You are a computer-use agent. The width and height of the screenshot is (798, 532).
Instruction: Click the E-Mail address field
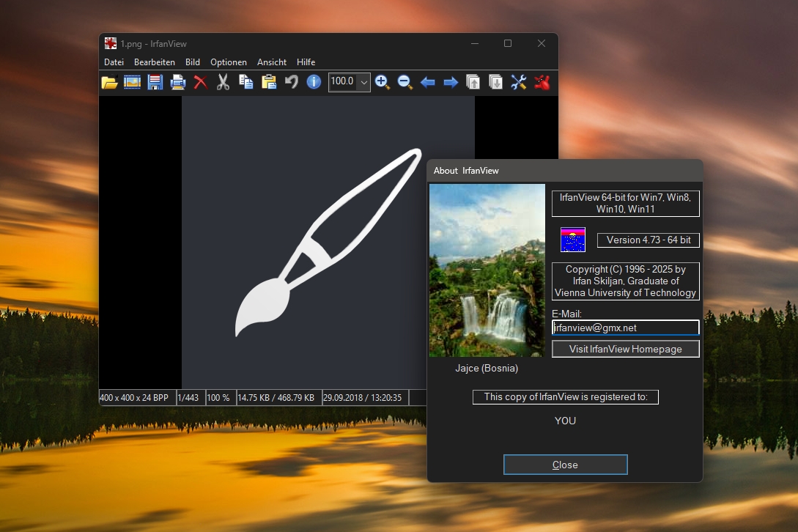[625, 328]
